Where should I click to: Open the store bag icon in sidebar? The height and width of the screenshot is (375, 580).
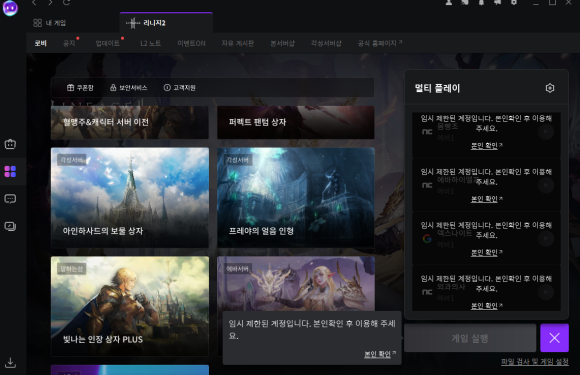tap(10, 144)
